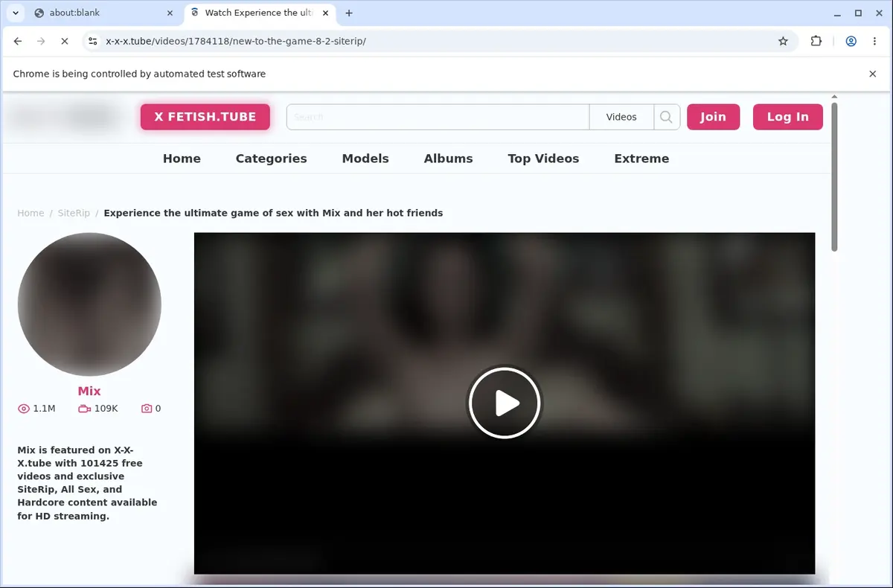Open the Extreme menu item
Screen dimensions: 893x588
(641, 159)
